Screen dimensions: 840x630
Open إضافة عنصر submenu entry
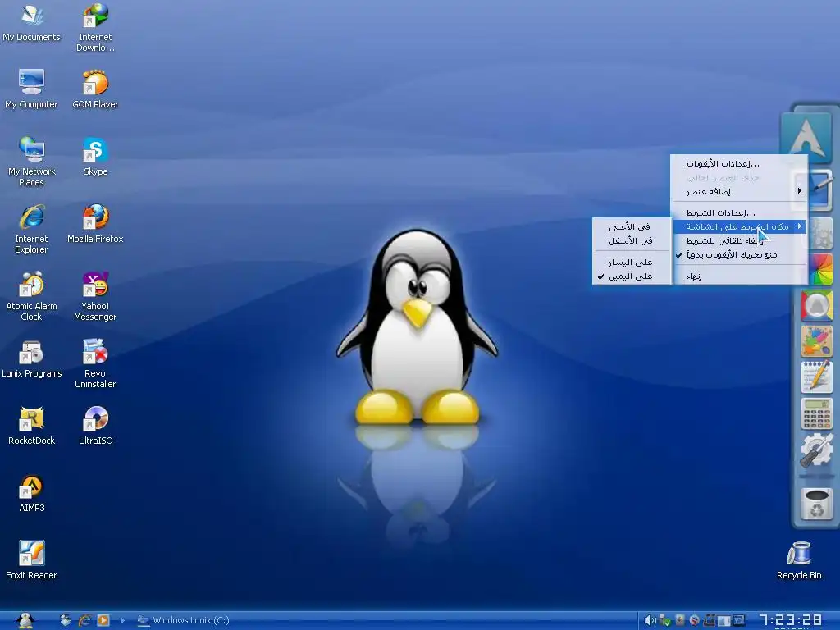pyautogui.click(x=739, y=192)
